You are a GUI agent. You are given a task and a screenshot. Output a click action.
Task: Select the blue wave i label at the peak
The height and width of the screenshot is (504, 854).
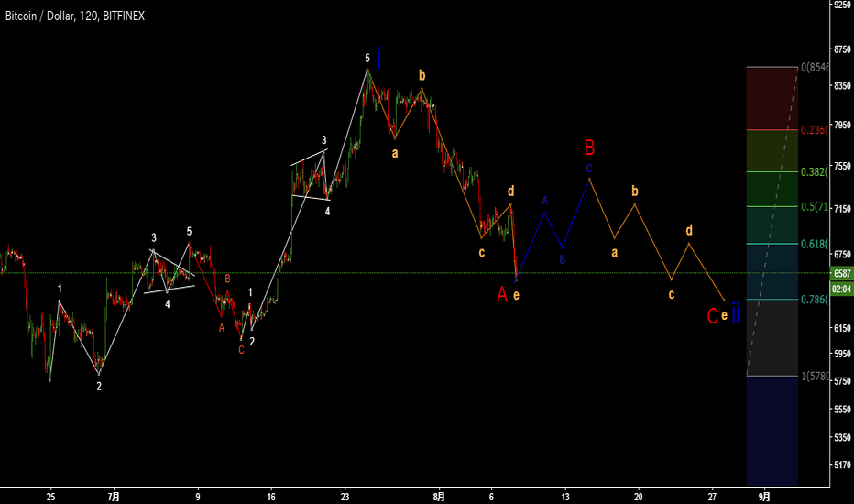coord(378,58)
